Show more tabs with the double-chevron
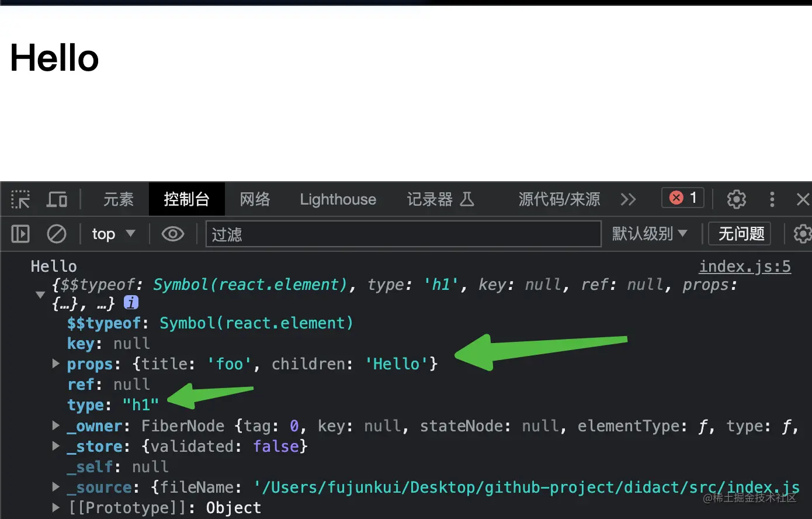This screenshot has height=519, width=812. pos(628,200)
